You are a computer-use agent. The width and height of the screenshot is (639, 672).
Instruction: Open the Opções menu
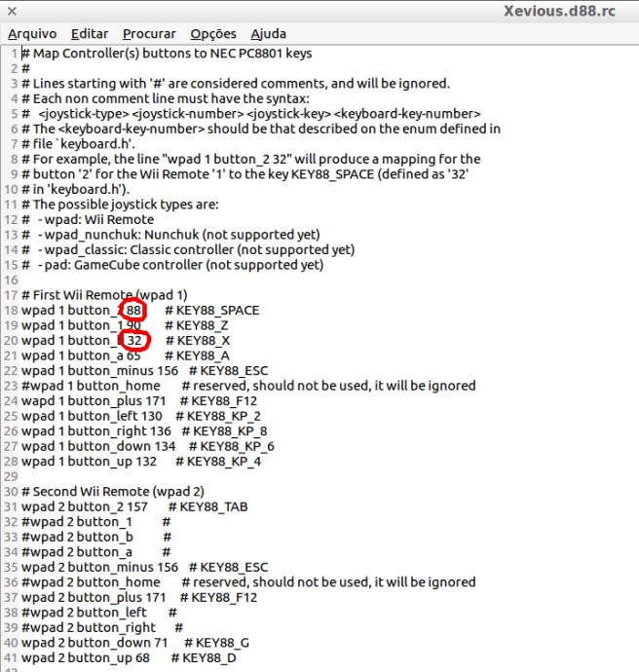[213, 34]
